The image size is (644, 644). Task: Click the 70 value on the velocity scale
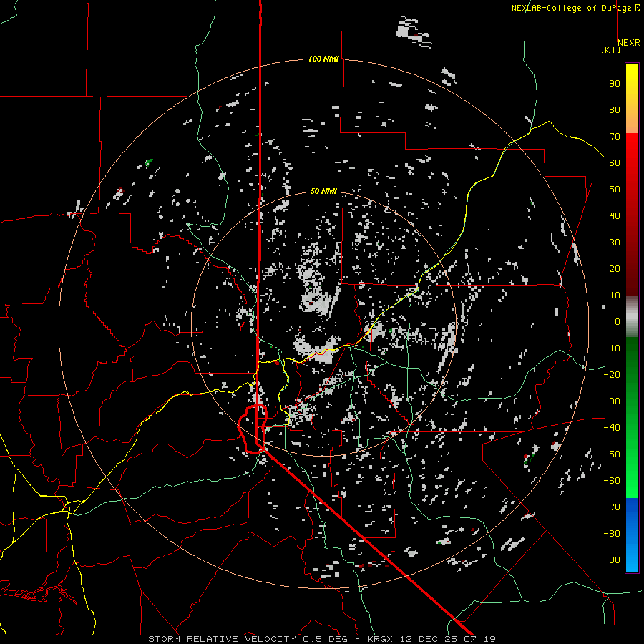[x=615, y=137]
